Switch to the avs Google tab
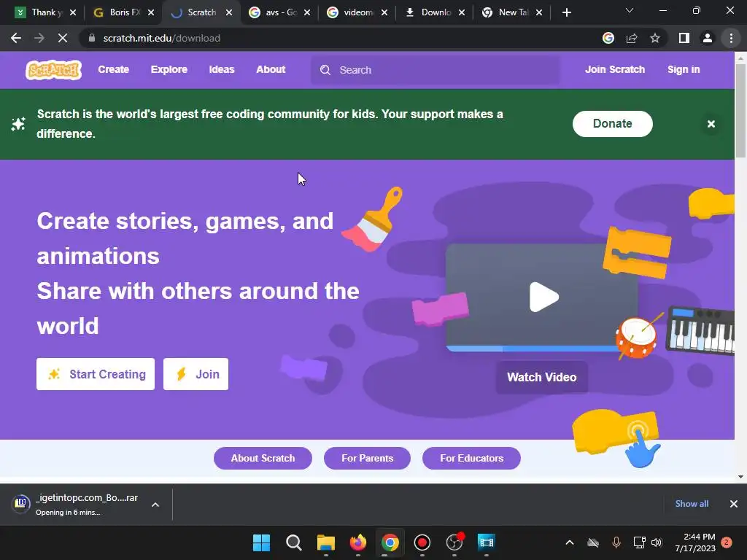This screenshot has height=560, width=747. [x=279, y=12]
